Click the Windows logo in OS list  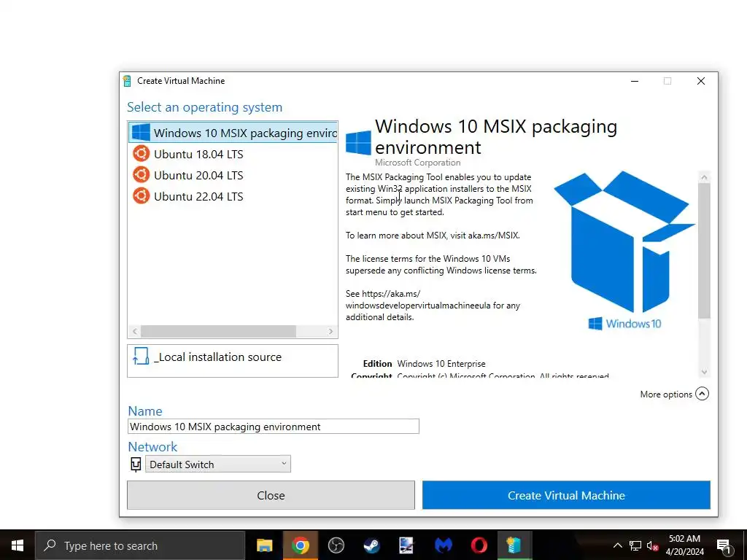pyautogui.click(x=141, y=133)
